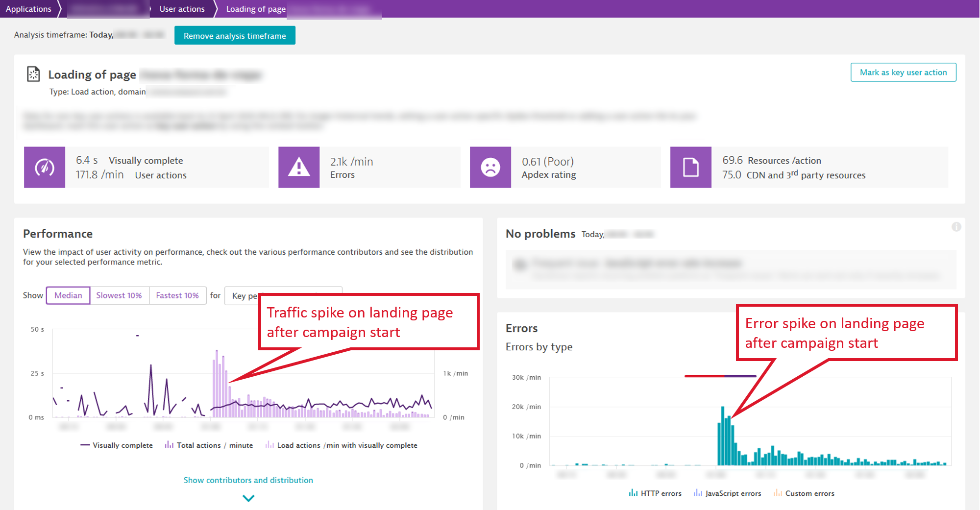
Task: Click the Resources document icon tile
Action: tap(690, 168)
